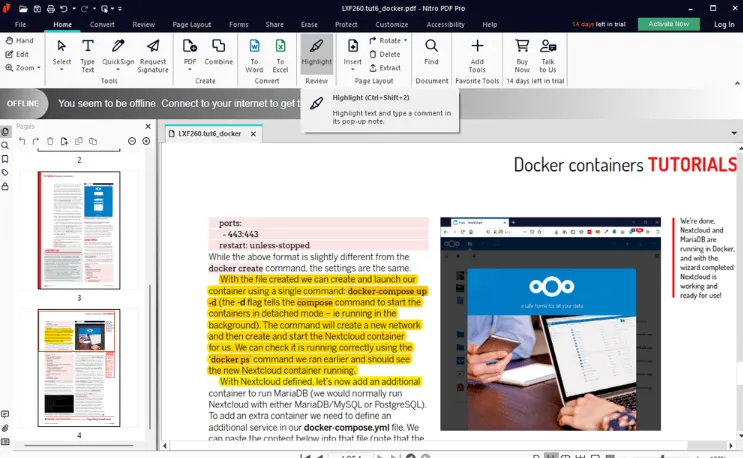743x458 pixels.
Task: Extract pages from the document
Action: coord(385,68)
